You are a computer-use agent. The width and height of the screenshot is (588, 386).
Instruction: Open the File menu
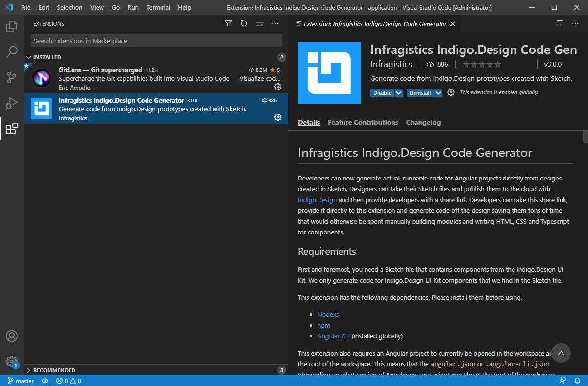[x=26, y=8]
